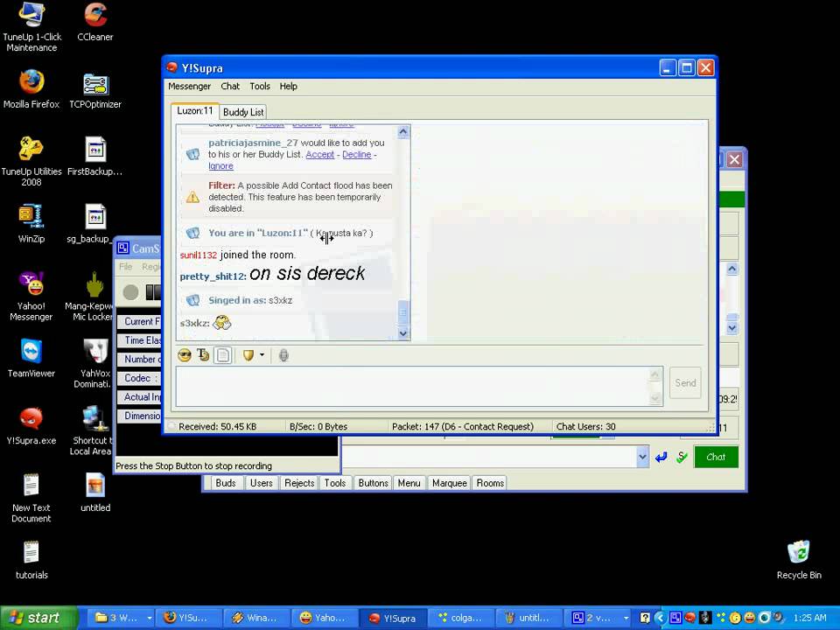The height and width of the screenshot is (630, 840).
Task: Open the CCleaner desktop icon
Action: [x=95, y=22]
